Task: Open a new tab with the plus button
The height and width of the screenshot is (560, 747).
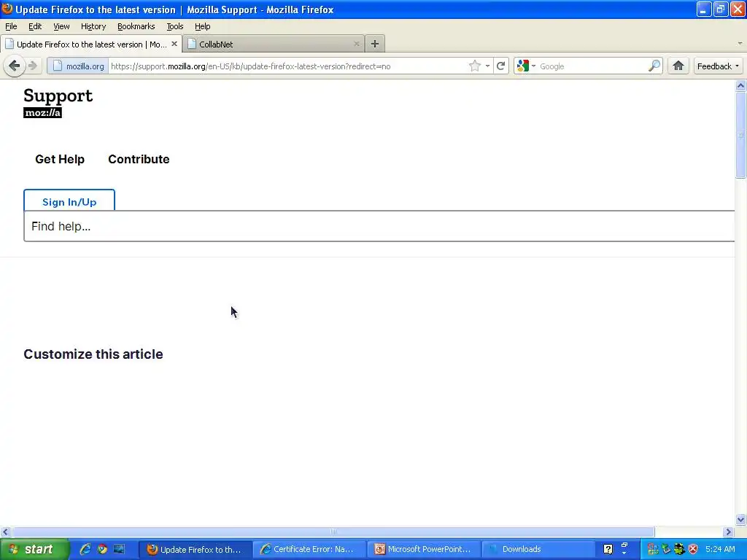Action: point(375,44)
